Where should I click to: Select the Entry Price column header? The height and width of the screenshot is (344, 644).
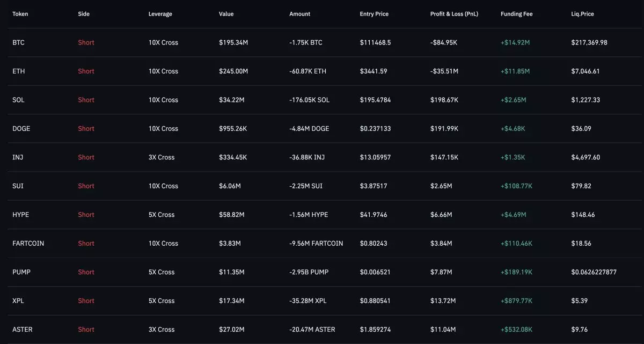[x=374, y=14]
